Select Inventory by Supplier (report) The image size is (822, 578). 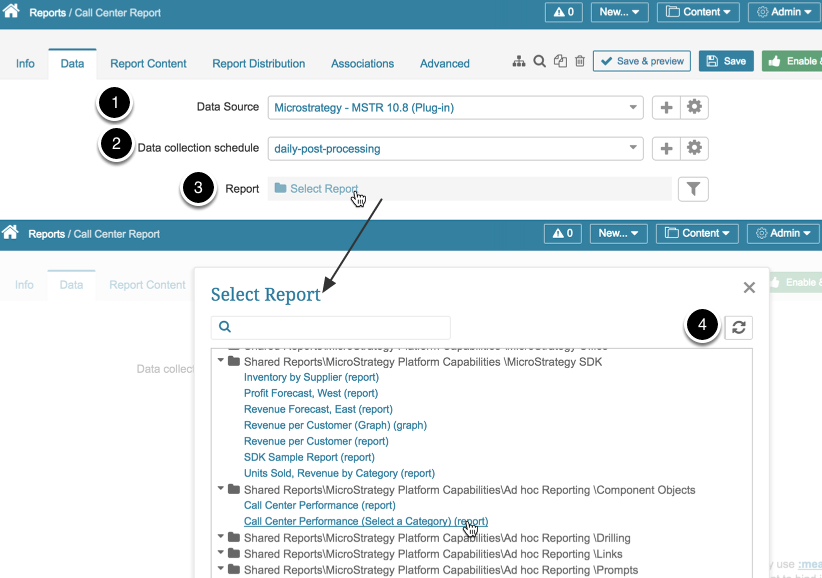[x=311, y=377]
